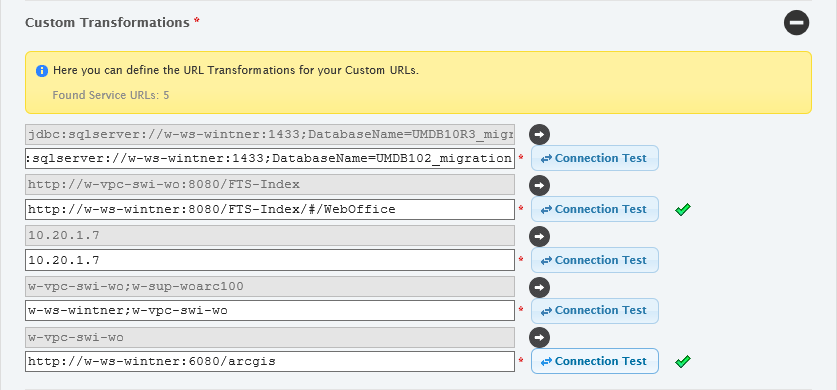The height and width of the screenshot is (390, 837).
Task: Click green checkmark beside FTS-Index connection test
Action: point(683,210)
